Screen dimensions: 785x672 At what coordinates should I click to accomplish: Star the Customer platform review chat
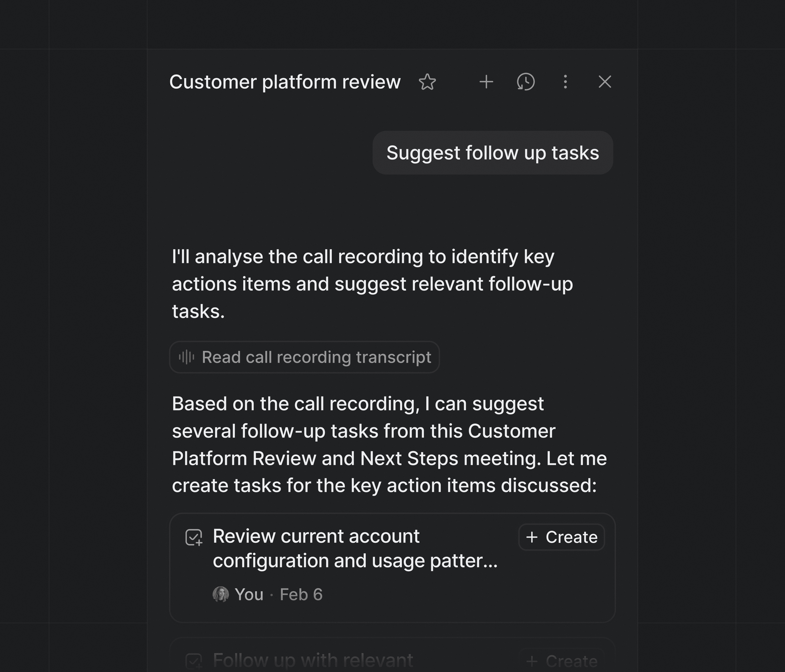click(x=427, y=82)
